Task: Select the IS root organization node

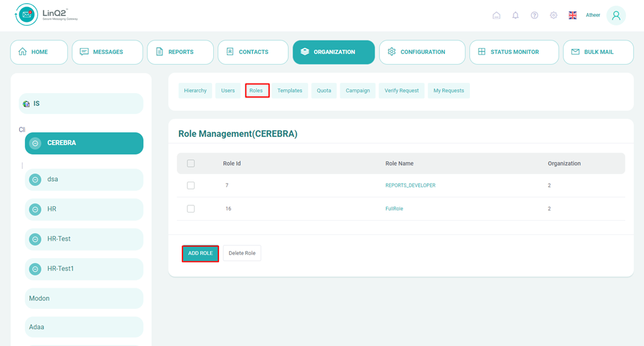Action: click(x=81, y=103)
